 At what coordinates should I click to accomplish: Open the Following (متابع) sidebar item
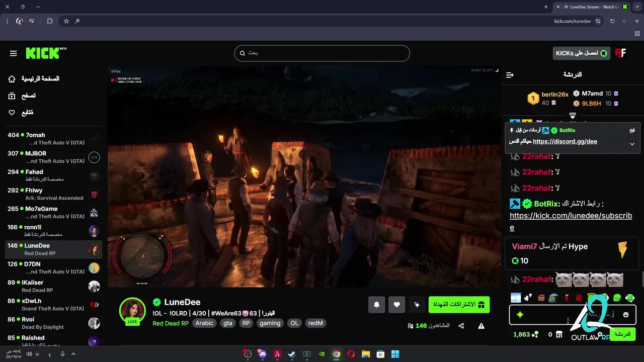21,113
